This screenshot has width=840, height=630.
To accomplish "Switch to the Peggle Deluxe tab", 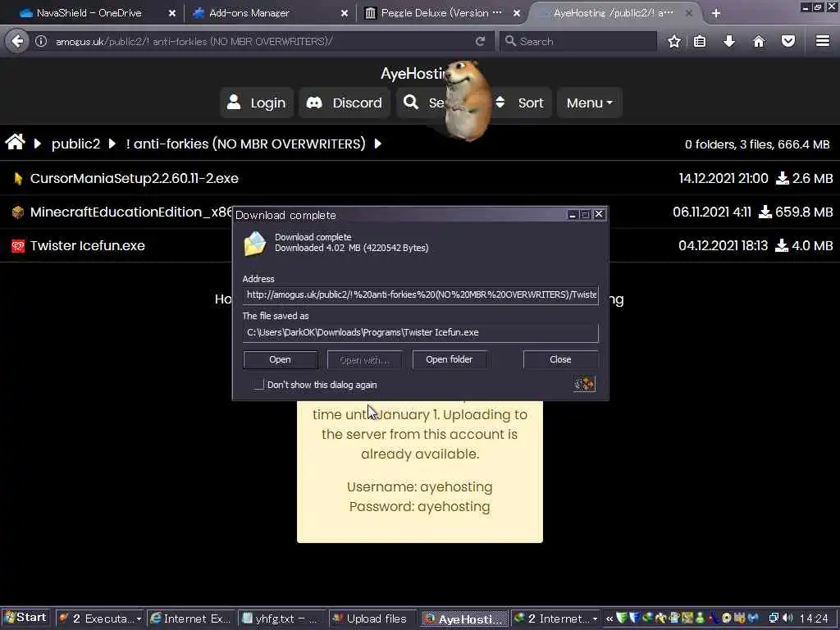I will pyautogui.click(x=441, y=13).
